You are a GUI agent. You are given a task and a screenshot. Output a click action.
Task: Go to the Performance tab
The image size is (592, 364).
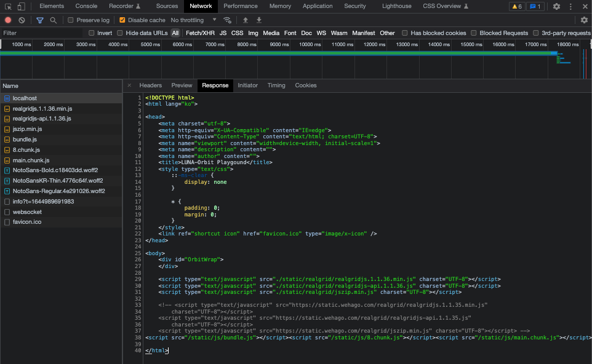[x=241, y=6]
